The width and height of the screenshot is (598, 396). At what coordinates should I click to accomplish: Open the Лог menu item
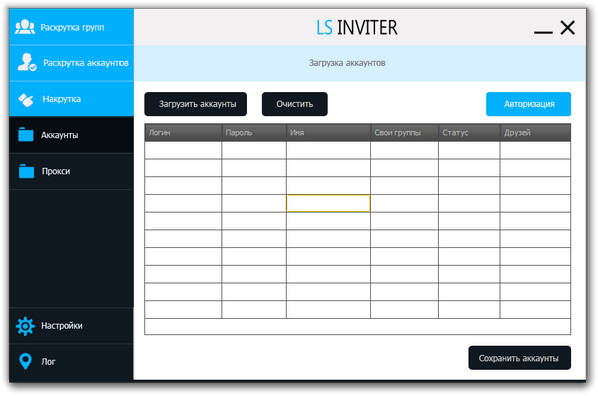coord(72,362)
